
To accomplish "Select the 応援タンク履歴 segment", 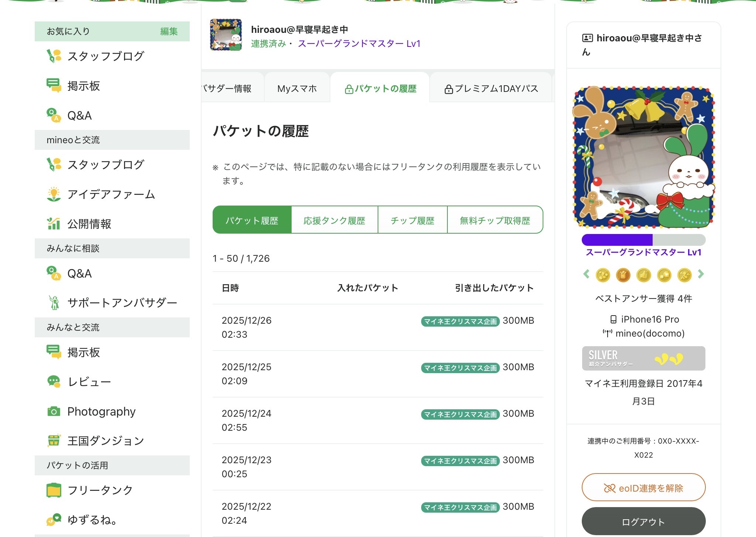I will point(334,220).
